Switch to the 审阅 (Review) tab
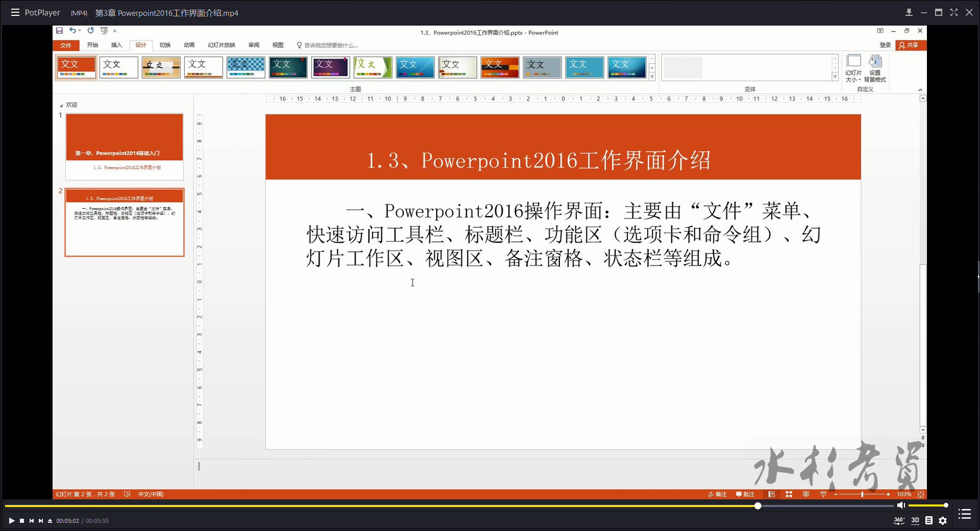 point(254,45)
